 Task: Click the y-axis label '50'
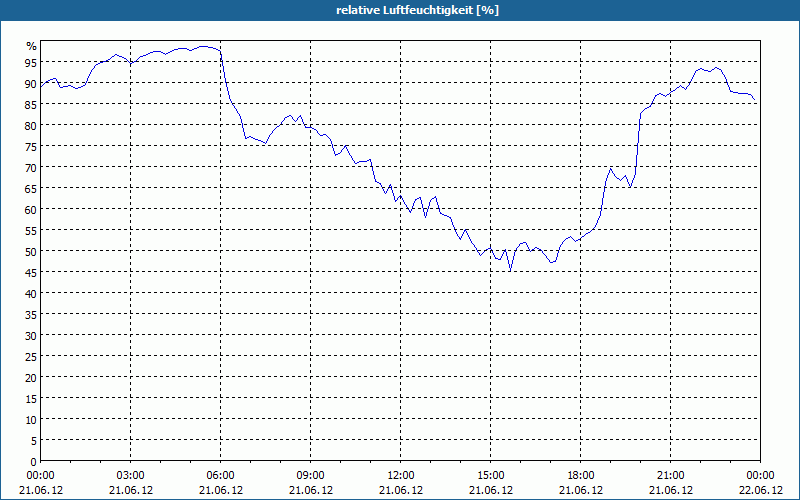[32, 252]
